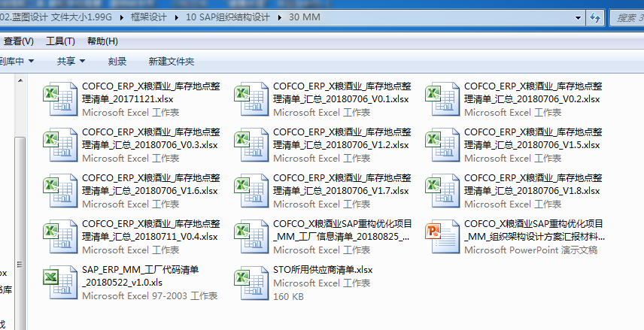Click the 30 MM breadcrumb segment

(305, 17)
